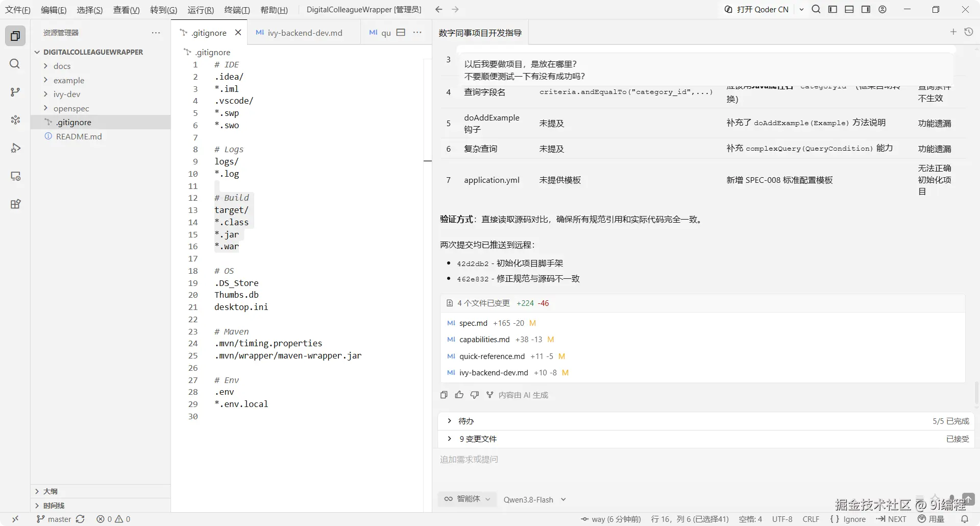Open chat history clock icon
The image size is (980, 526).
(969, 32)
